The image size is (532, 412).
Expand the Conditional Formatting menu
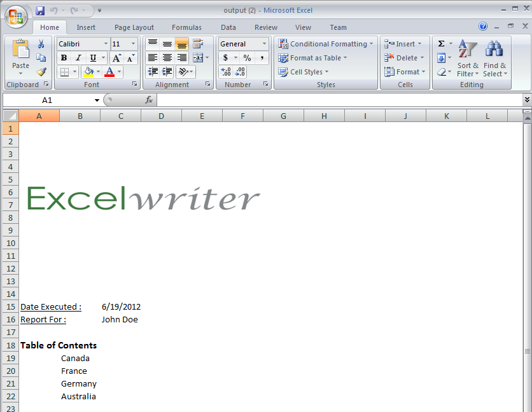click(x=326, y=44)
